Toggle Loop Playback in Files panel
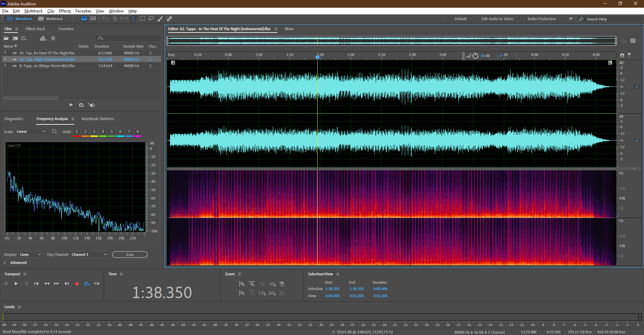This screenshot has width=644, height=335. click(x=82, y=105)
